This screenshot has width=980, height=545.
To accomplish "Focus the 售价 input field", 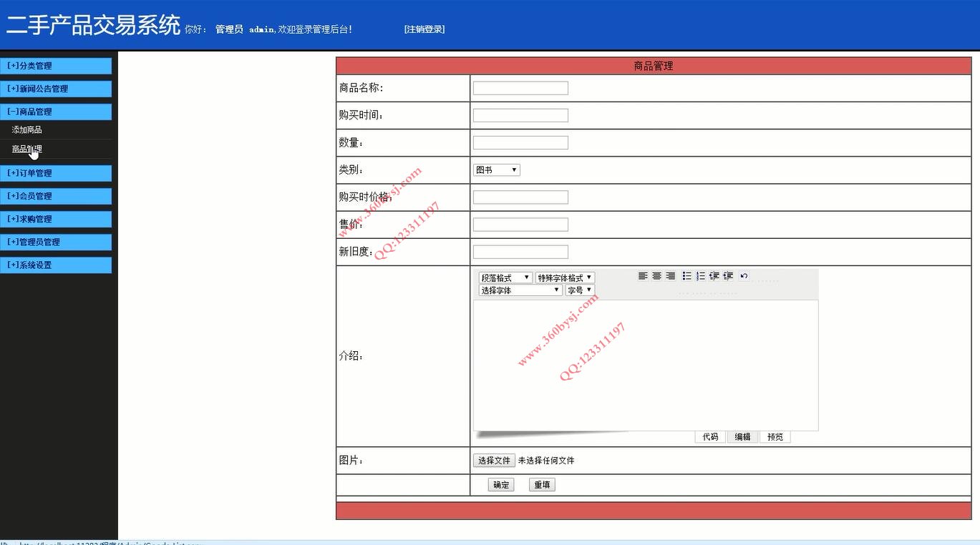I will click(x=520, y=225).
